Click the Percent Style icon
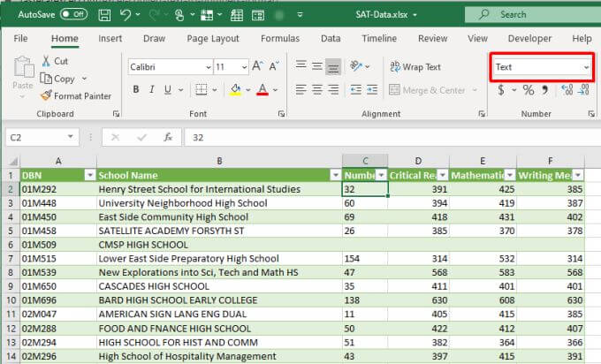The image size is (601, 364). point(529,90)
